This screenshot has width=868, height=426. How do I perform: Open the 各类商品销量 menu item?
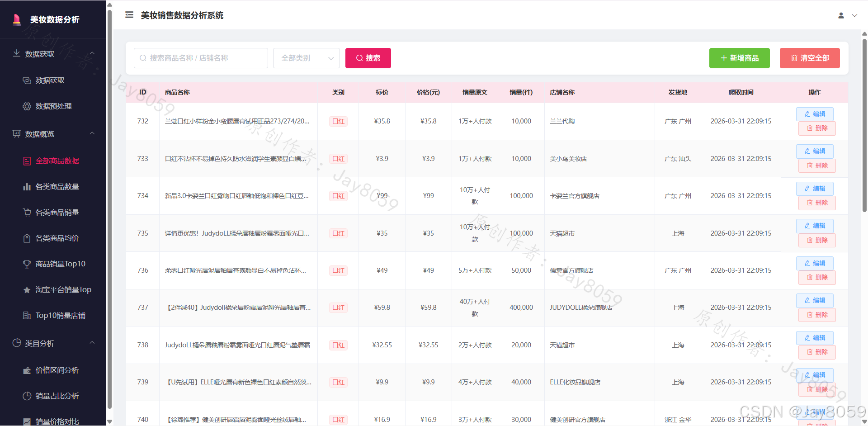53,212
